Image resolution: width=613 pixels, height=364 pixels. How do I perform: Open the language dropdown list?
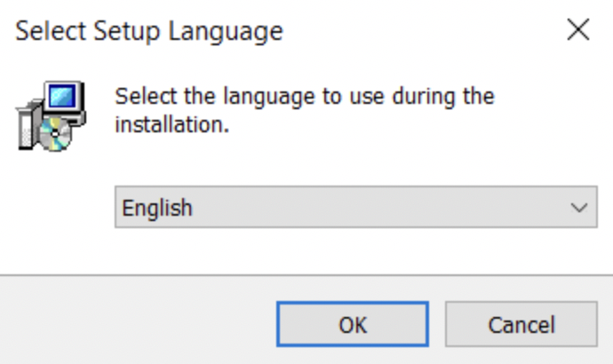pyautogui.click(x=355, y=208)
